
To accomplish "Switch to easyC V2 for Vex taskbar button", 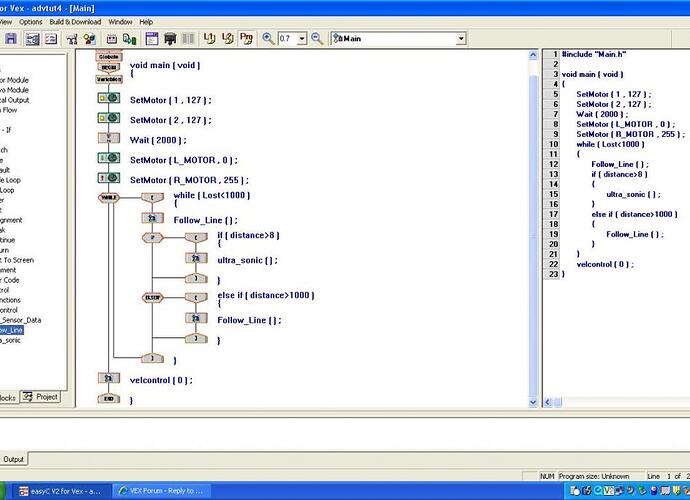I will [x=60, y=491].
